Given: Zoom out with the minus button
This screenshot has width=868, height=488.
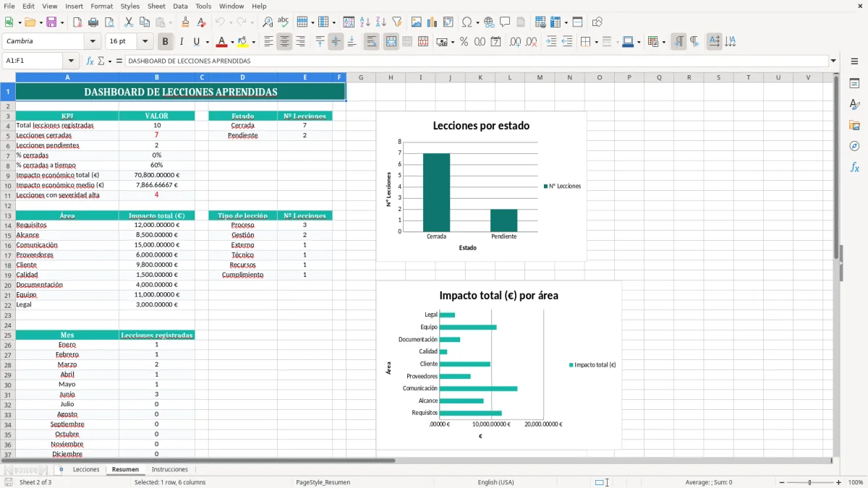Looking at the screenshot, I should (x=781, y=482).
